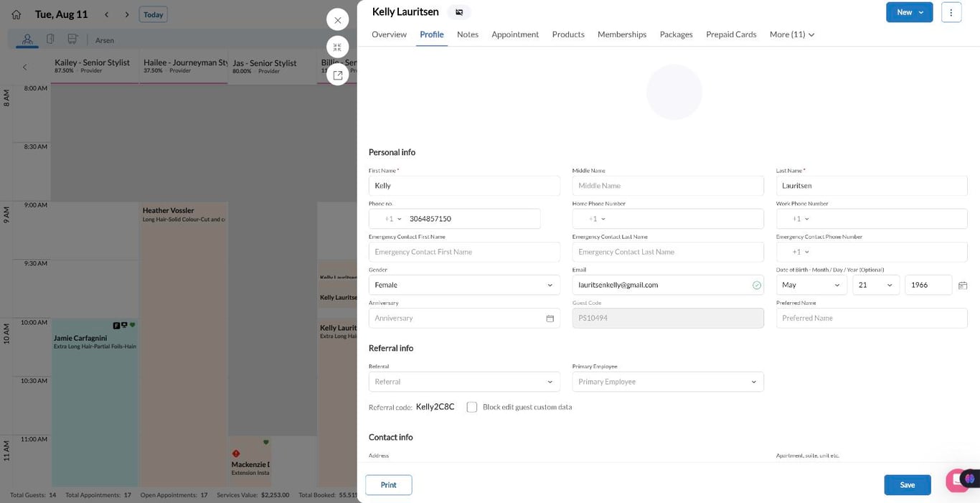Switch to Appointment tab

coord(515,34)
